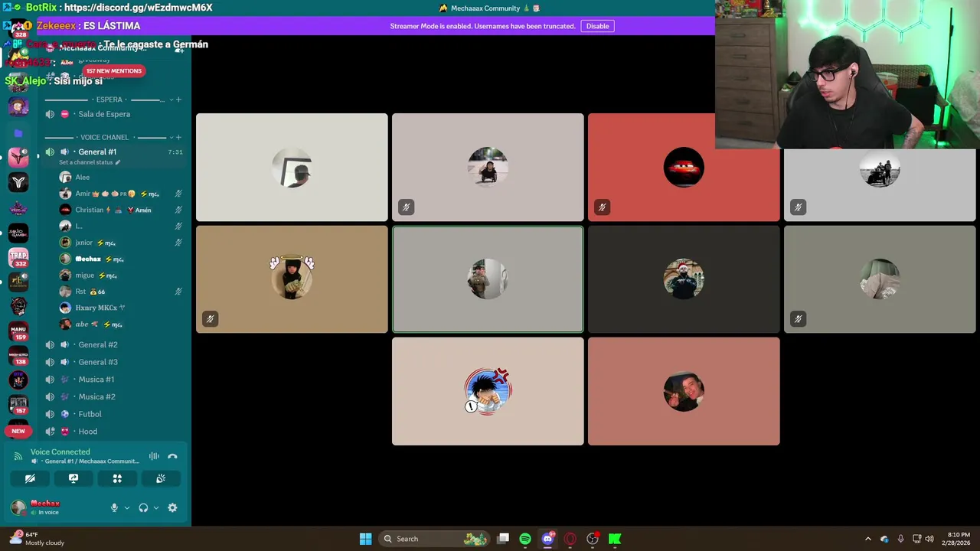The image size is (980, 551).
Task: Jump to 157 new mentions
Action: [x=113, y=71]
